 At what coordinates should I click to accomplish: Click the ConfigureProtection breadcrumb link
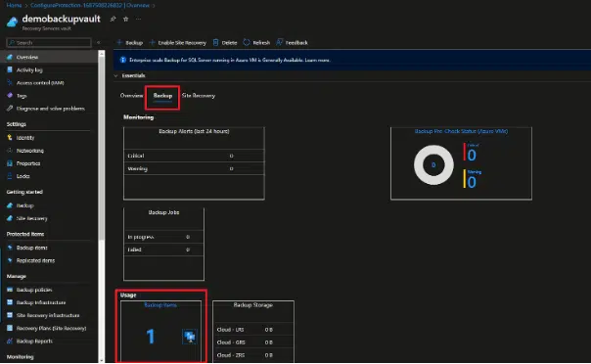[90, 5]
